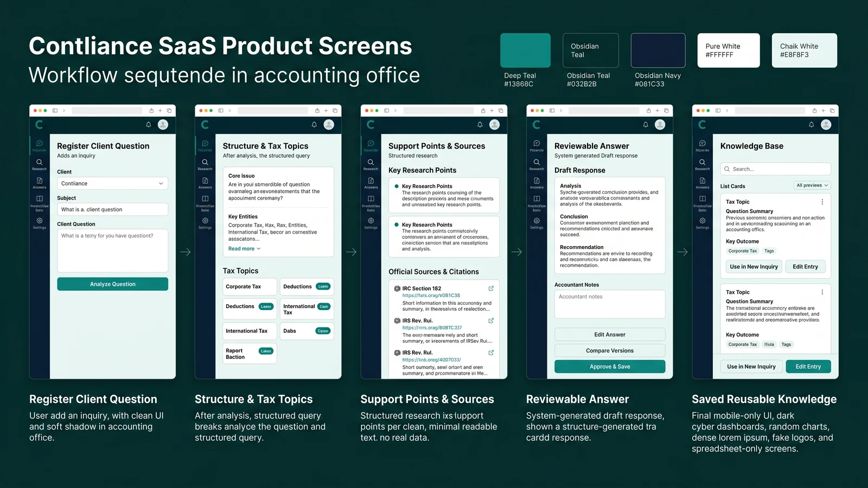This screenshot has height=488, width=868.
Task: Click tabs overview icon in Knowledge Base browser toolbar
Action: click(x=832, y=111)
